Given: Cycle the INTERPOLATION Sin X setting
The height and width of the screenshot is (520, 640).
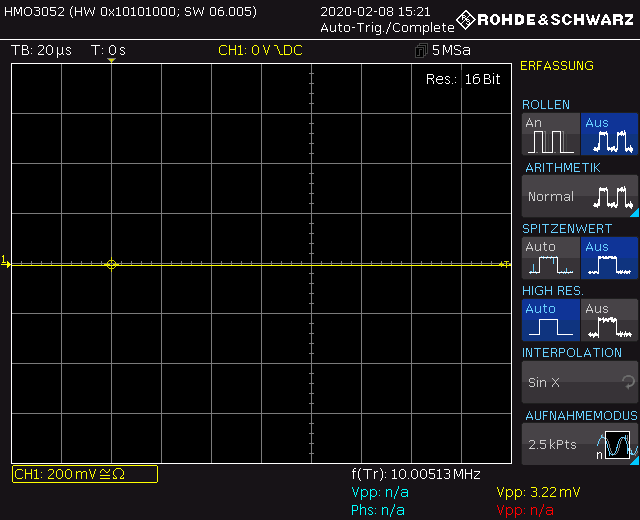Looking at the screenshot, I should (579, 382).
